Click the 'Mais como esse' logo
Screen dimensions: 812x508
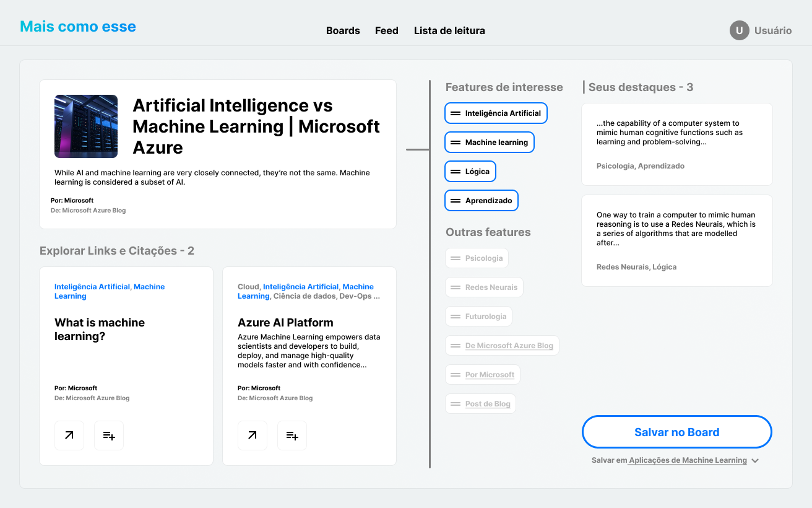[78, 27]
